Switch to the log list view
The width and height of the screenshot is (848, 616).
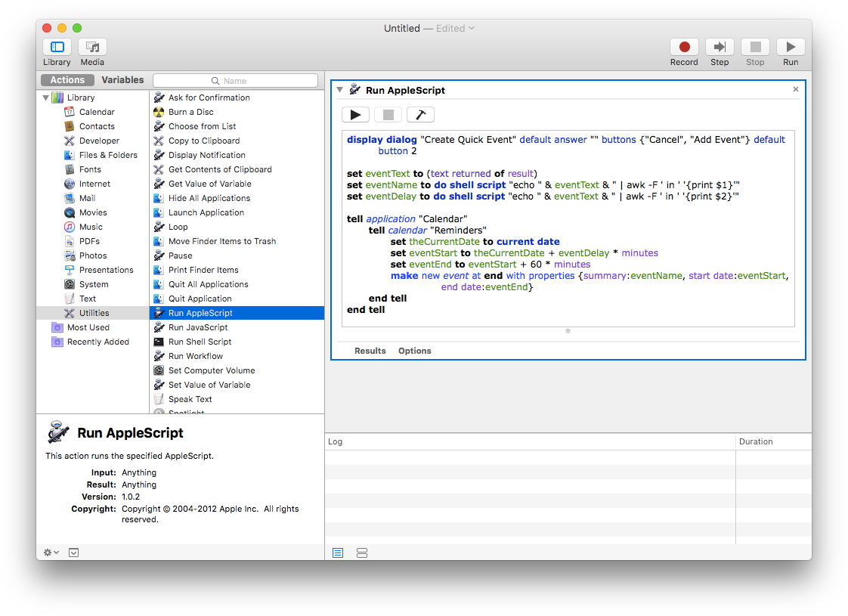(x=338, y=553)
